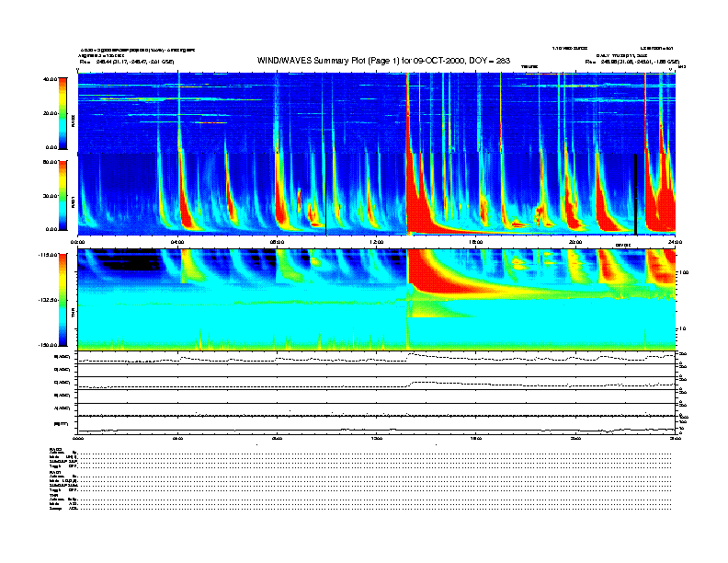Click the thick black data-gap bar near 22:30
The image size is (728, 563).
(x=635, y=194)
